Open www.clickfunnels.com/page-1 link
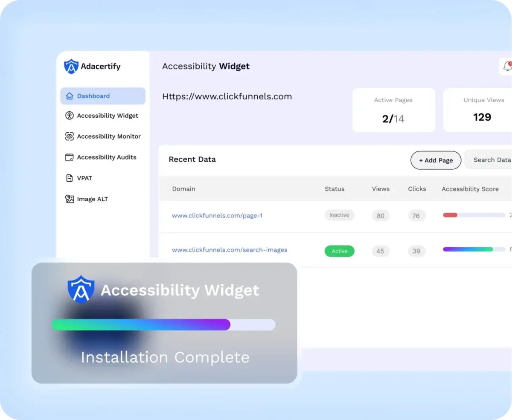The image size is (512, 420). [217, 216]
